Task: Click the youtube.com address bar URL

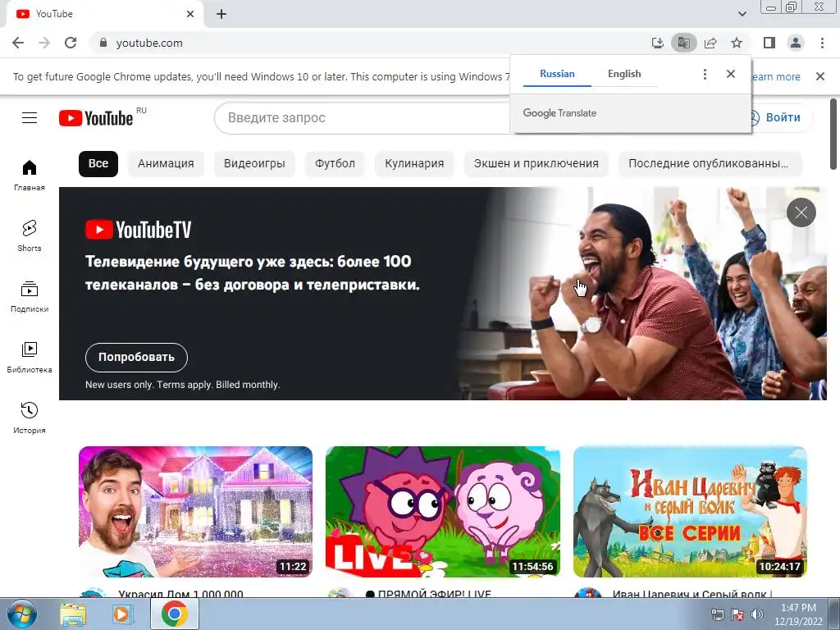Action: (x=149, y=43)
